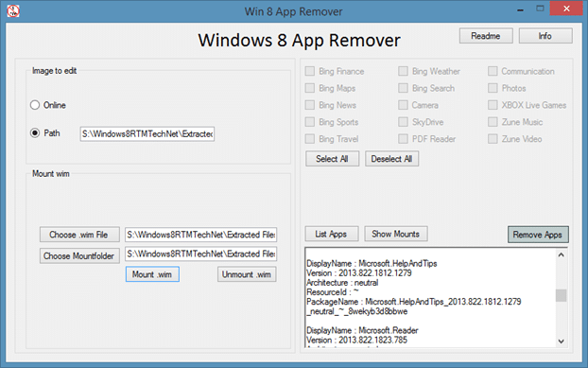The image size is (588, 368).
Task: Focus the mount folder path field
Action: pyautogui.click(x=201, y=254)
